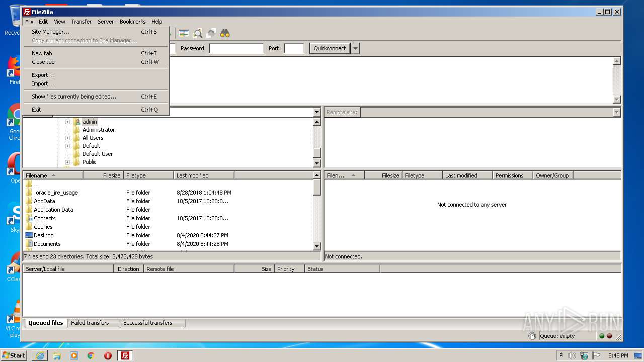Screen dimensions: 644x362
Task: Click the red activity indicator light
Action: (609, 336)
